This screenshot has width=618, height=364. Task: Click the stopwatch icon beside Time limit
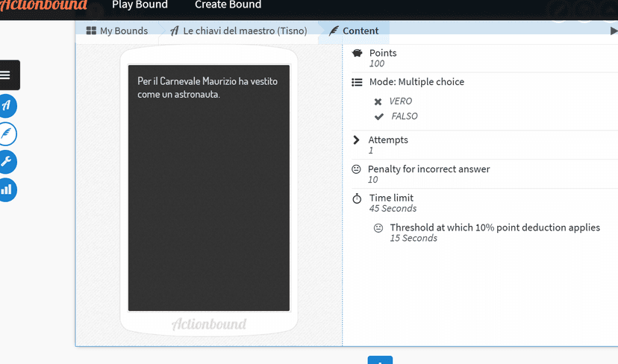click(357, 198)
